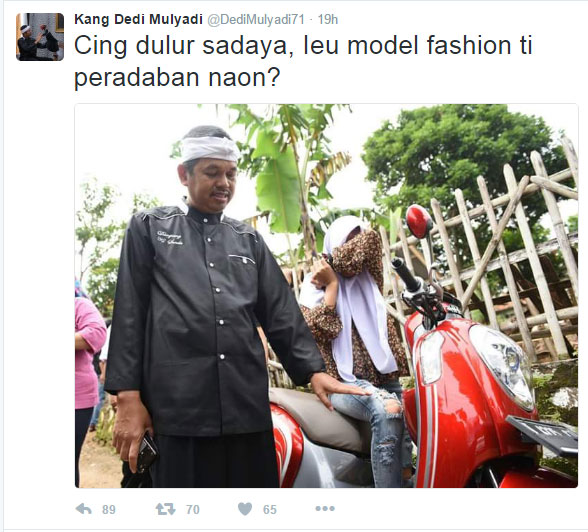Like the tweet with the heart icon
The image size is (588, 532).
[245, 509]
